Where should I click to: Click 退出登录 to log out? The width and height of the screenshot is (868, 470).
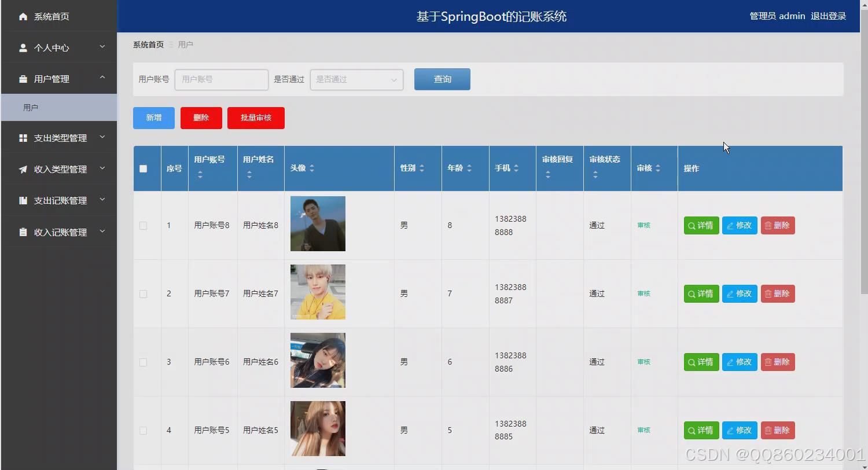(829, 16)
